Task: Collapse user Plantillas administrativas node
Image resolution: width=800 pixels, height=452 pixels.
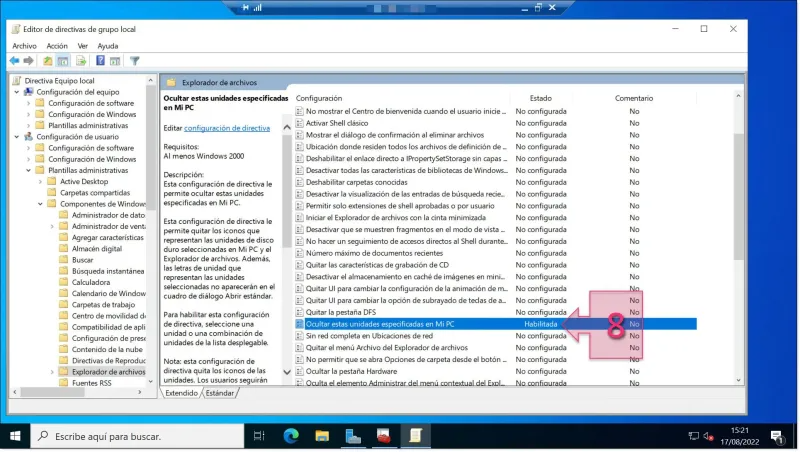Action: 29,170
